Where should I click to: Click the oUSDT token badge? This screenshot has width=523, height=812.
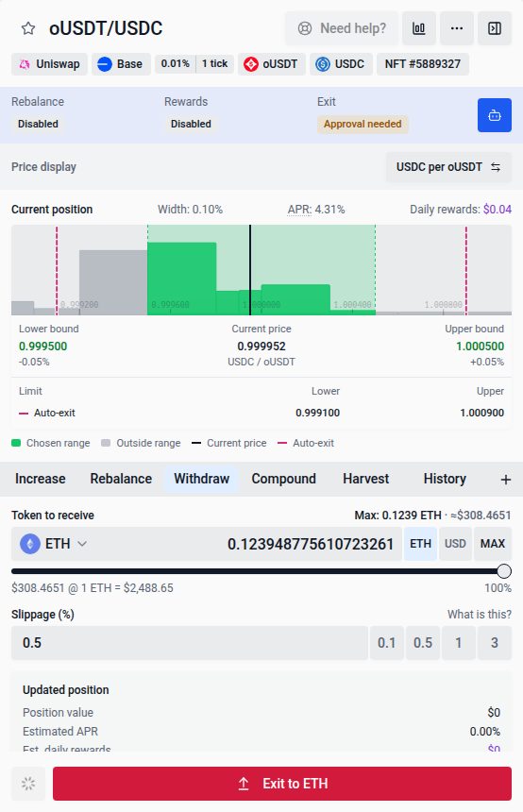pos(271,64)
